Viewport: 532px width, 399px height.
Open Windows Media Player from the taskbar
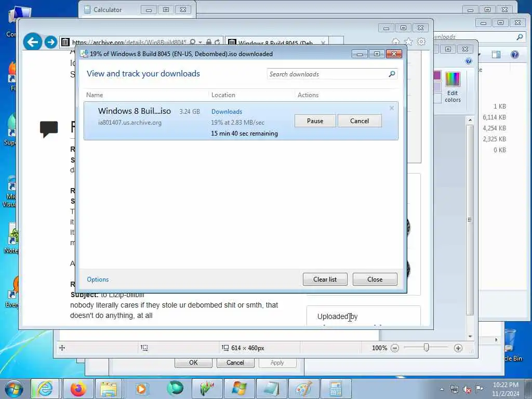(141, 389)
